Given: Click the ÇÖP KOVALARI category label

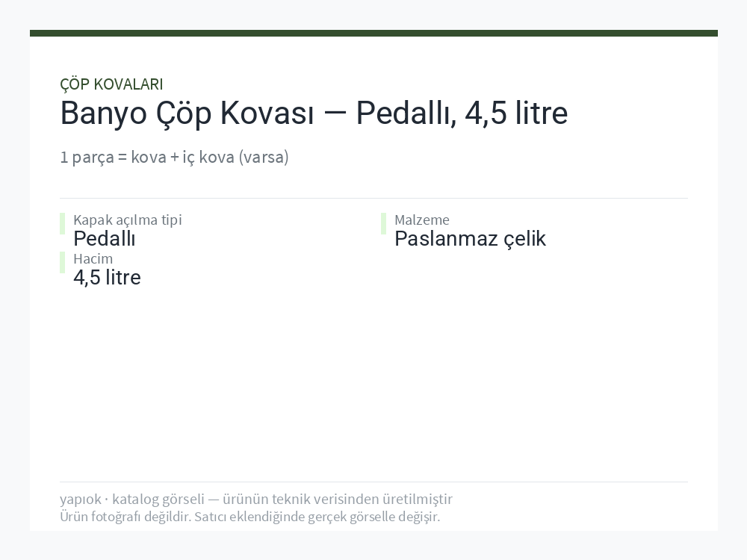Looking at the screenshot, I should 111,84.
